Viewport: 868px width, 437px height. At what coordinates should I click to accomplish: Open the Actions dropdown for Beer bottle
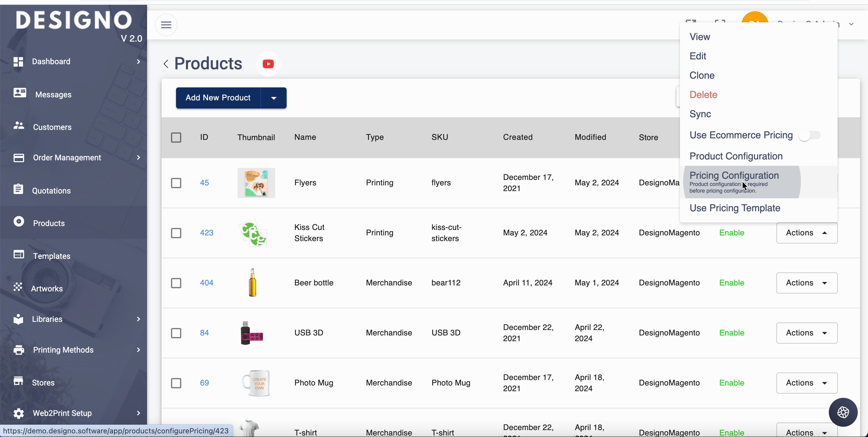coord(807,283)
